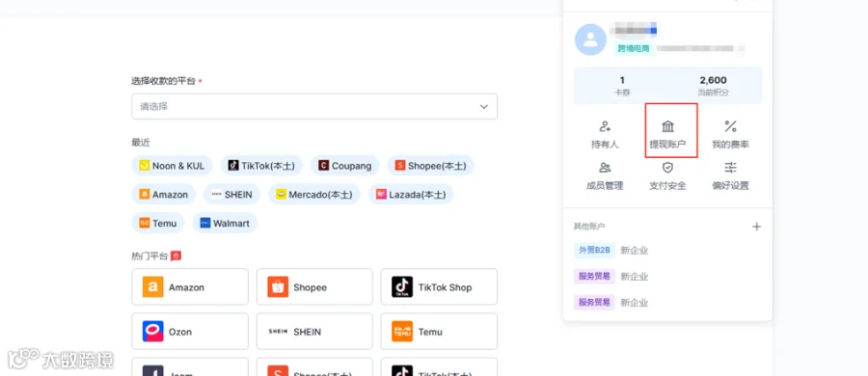Click the Shopee bag logo icon in popular platforms
Image resolution: width=868 pixels, height=376 pixels.
coord(278,287)
